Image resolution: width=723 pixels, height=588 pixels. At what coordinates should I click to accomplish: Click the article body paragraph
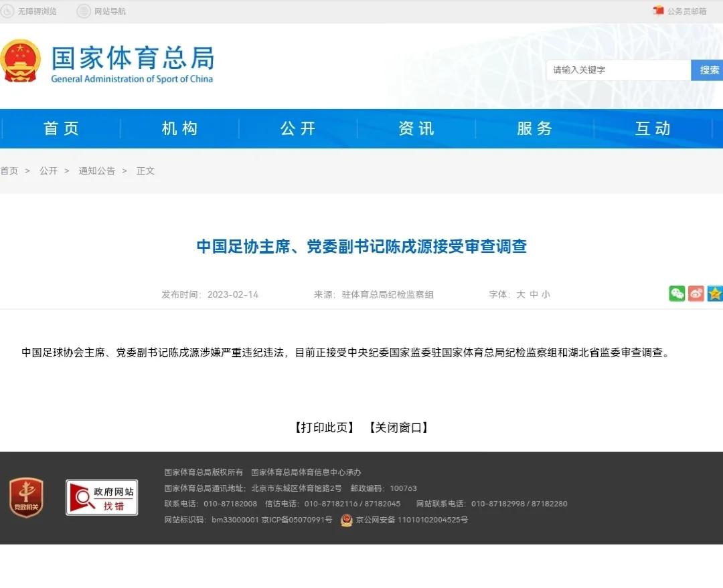346,353
